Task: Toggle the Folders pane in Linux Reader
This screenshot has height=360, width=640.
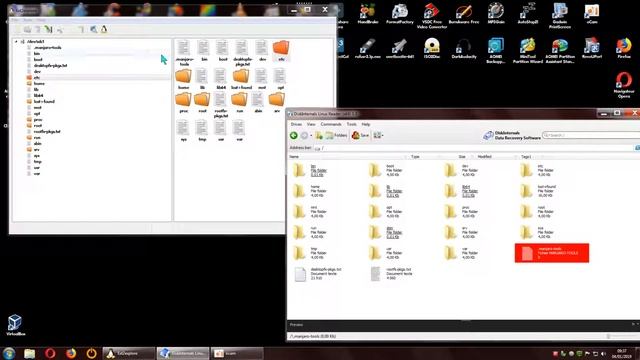Action: (x=336, y=136)
